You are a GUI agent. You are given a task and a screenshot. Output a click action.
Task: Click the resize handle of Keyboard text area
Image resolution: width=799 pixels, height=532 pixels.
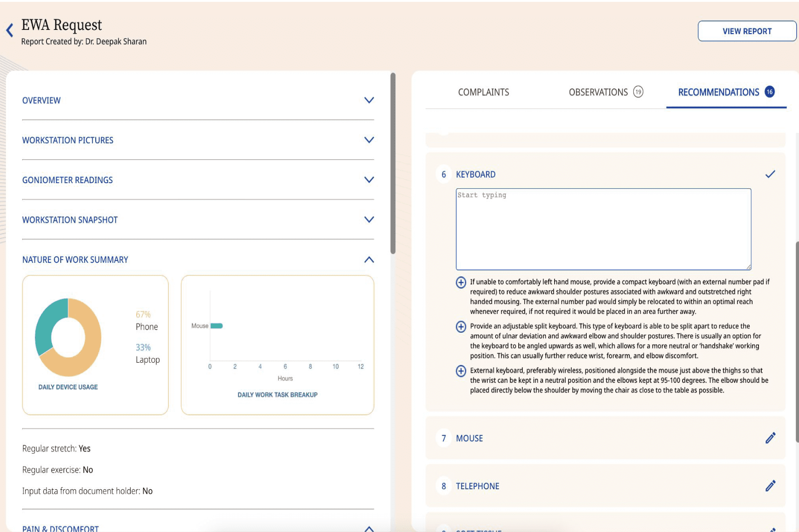coord(748,267)
